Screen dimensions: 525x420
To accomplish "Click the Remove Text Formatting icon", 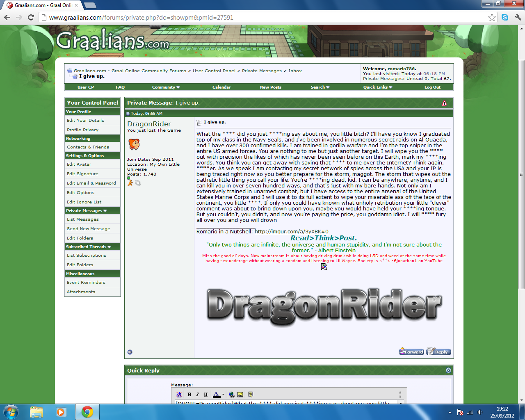I will coord(179,395).
